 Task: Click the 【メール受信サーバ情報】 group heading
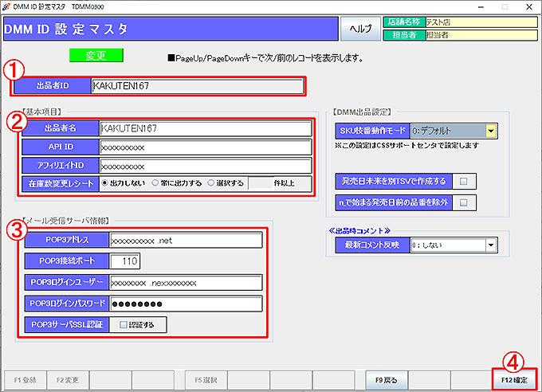click(x=65, y=221)
